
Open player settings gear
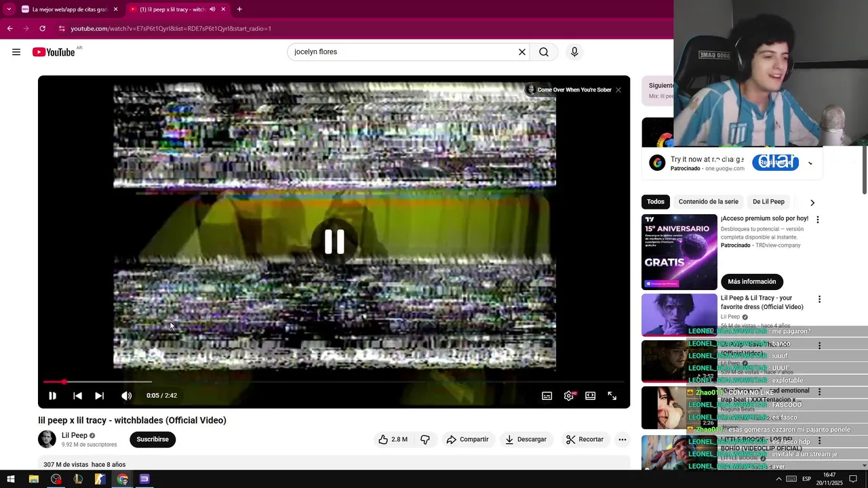[x=569, y=396]
